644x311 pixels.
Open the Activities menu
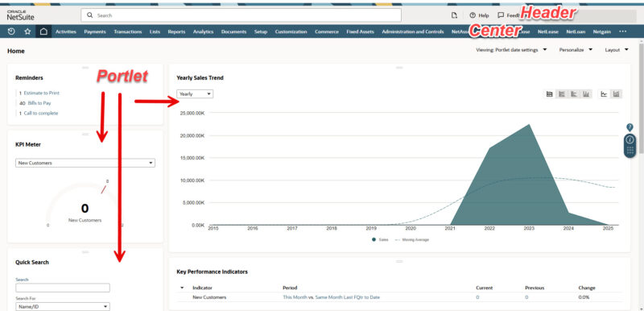pyautogui.click(x=66, y=31)
